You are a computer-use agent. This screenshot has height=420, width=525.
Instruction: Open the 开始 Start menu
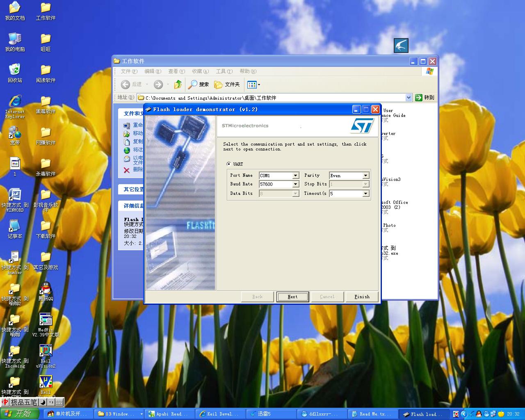coord(20,414)
